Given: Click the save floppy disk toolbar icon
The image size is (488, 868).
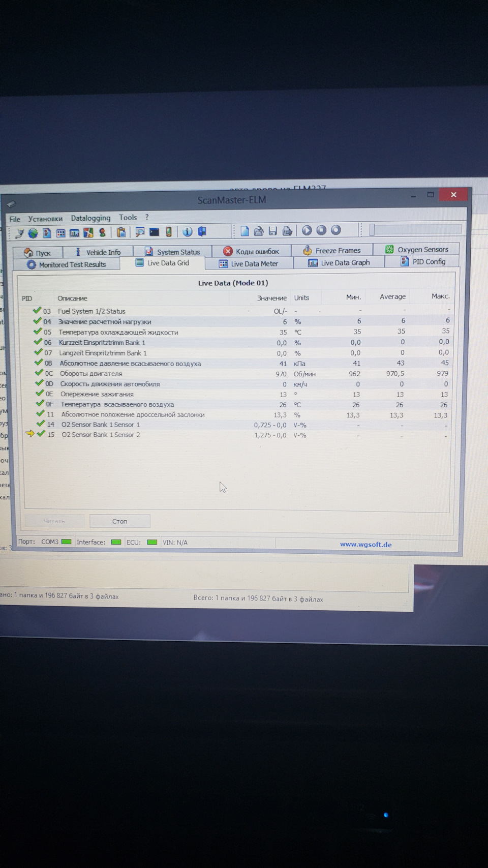Looking at the screenshot, I should (x=273, y=231).
